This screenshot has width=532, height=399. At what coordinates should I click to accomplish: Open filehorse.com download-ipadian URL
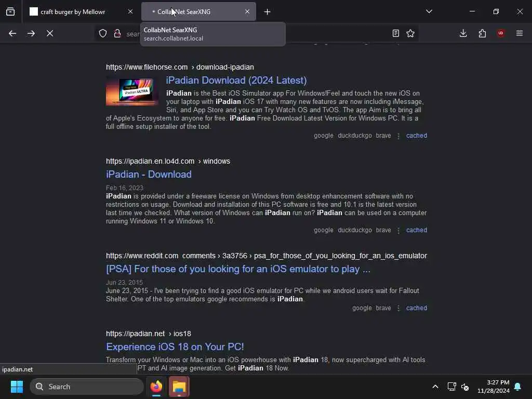180,67
